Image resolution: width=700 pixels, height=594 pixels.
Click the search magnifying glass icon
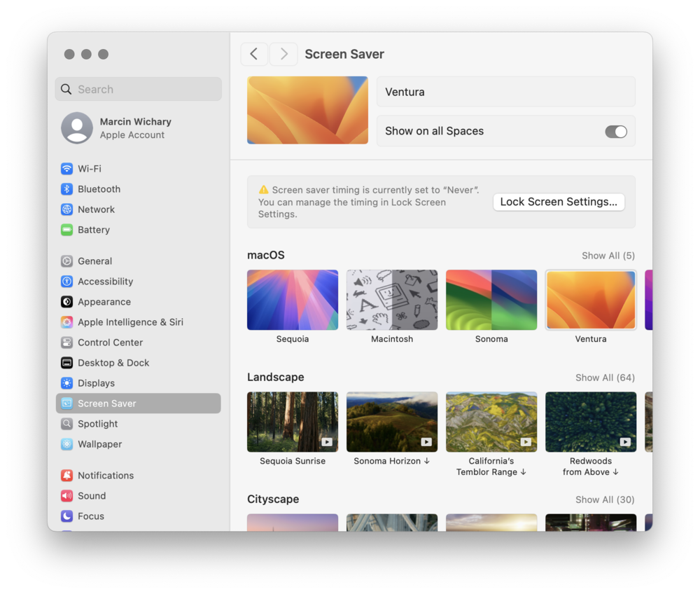[x=66, y=89]
